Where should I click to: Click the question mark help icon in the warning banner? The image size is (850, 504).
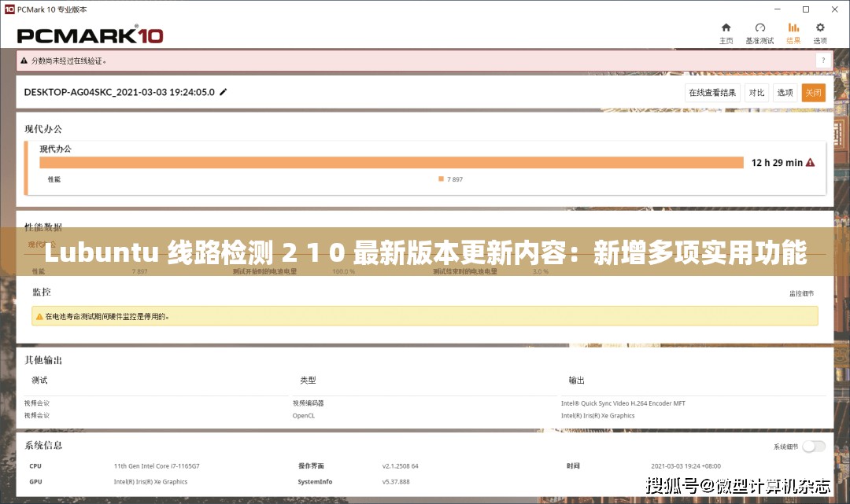823,61
